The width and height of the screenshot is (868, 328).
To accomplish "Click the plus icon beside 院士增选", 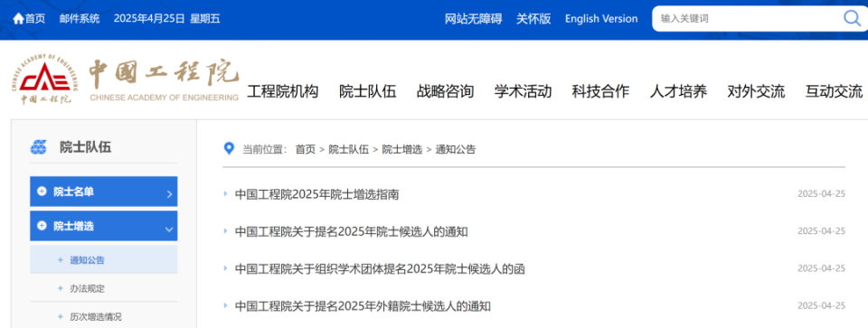I will pos(42,226).
